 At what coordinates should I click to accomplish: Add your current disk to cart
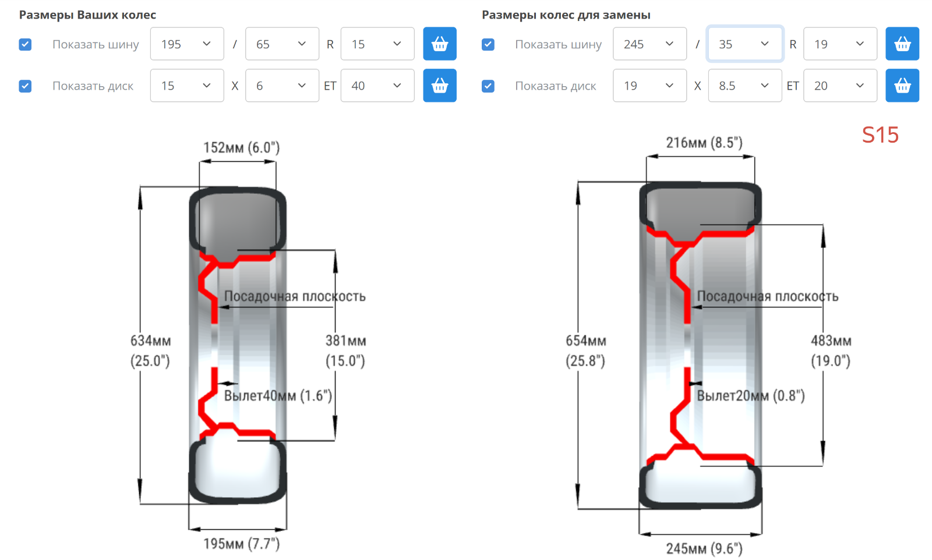coord(439,86)
